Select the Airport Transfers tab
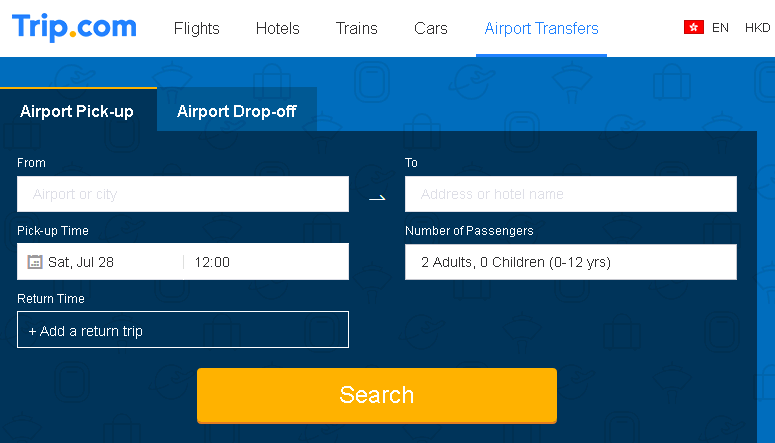The width and height of the screenshot is (775, 443). click(x=541, y=28)
